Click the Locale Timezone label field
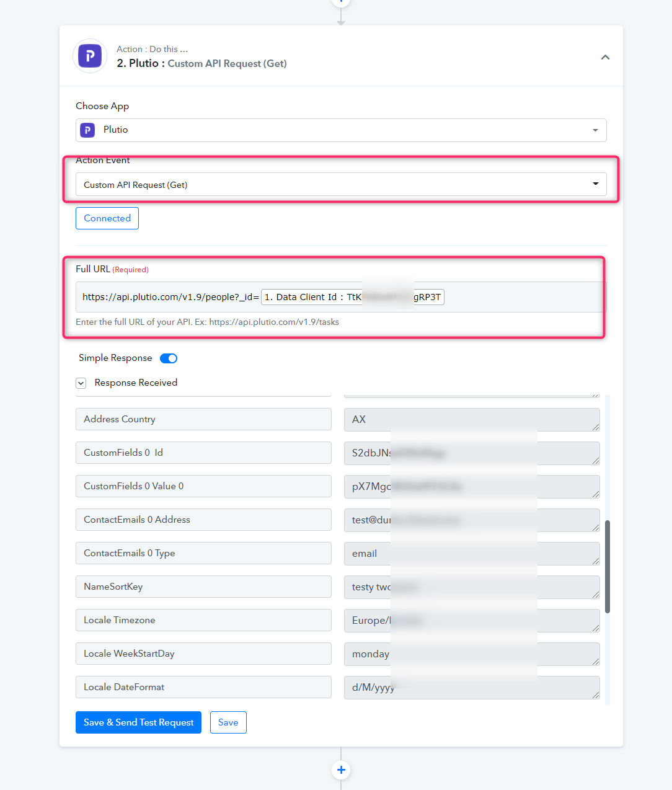 pos(203,620)
